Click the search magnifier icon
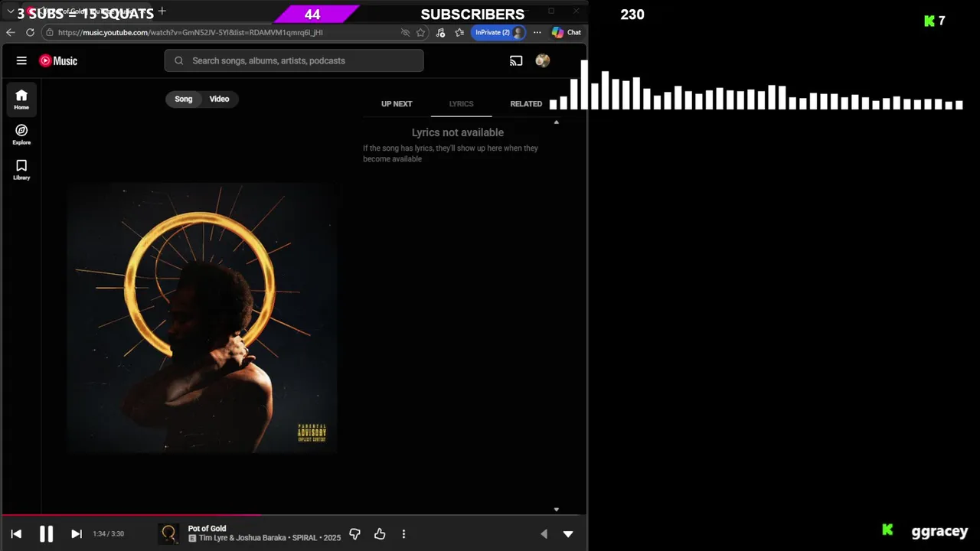This screenshot has width=980, height=551. pos(179,60)
